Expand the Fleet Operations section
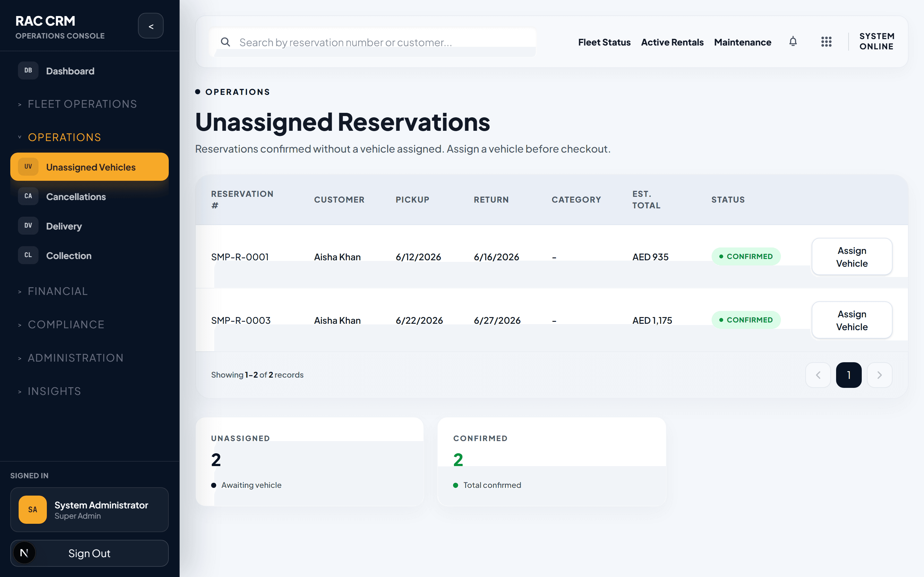 [x=78, y=104]
